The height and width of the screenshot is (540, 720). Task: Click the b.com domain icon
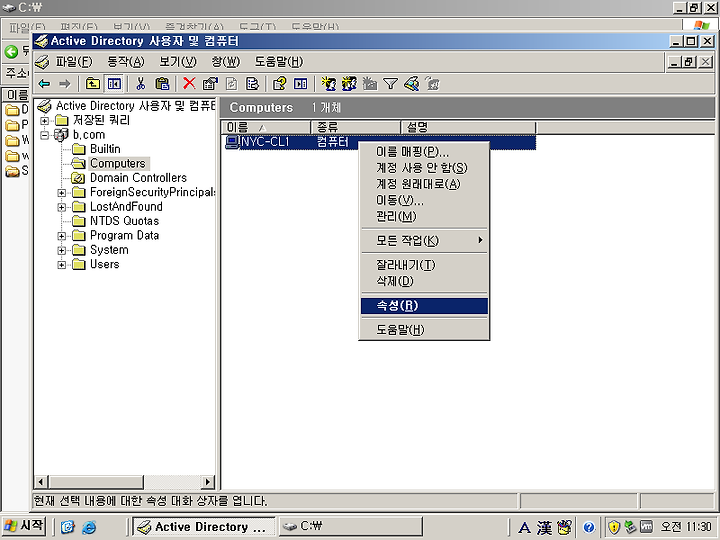(x=61, y=135)
